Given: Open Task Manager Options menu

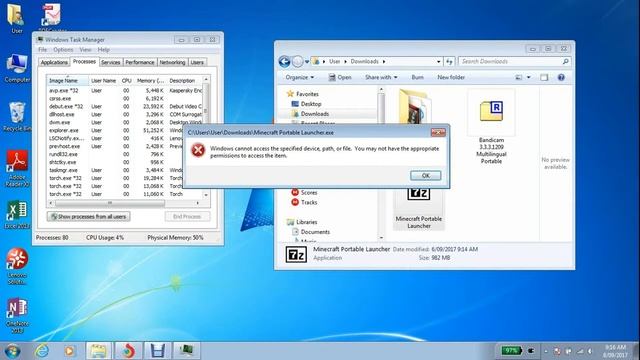Looking at the screenshot, I should (63, 50).
